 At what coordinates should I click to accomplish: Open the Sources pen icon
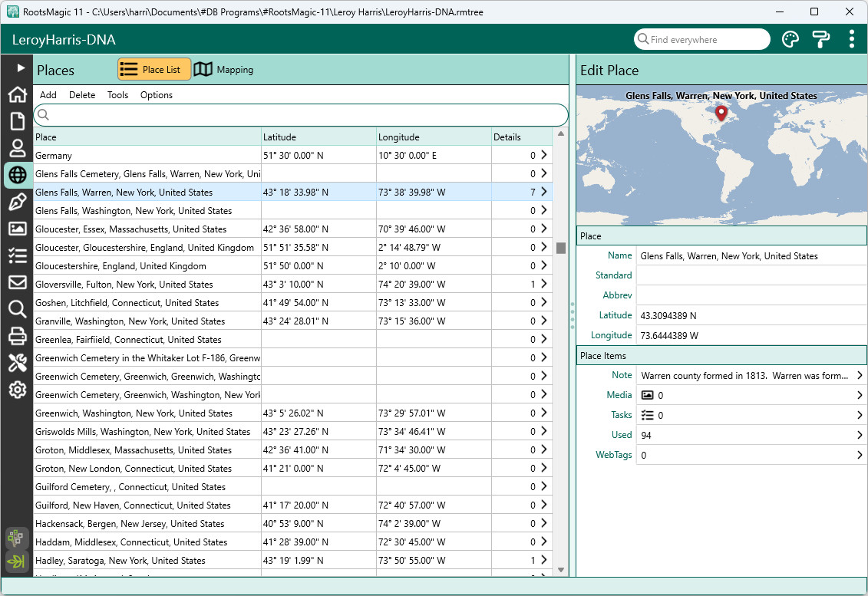pyautogui.click(x=17, y=202)
